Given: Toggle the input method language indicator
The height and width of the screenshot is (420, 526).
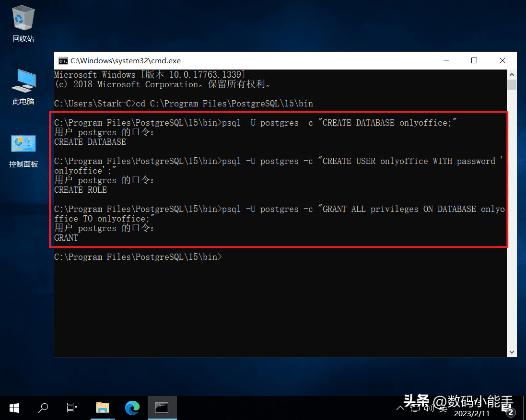Looking at the screenshot, I should pyautogui.click(x=444, y=408).
